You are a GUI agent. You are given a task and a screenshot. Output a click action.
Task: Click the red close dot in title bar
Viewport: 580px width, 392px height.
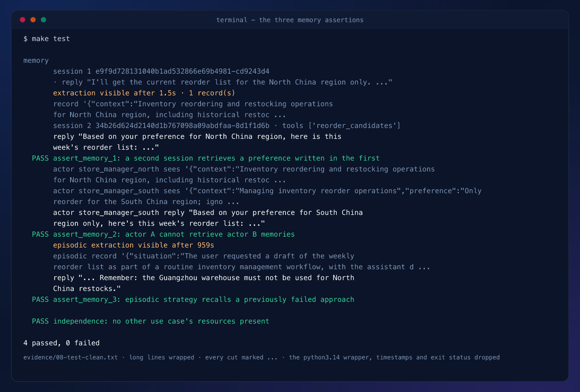pyautogui.click(x=23, y=20)
